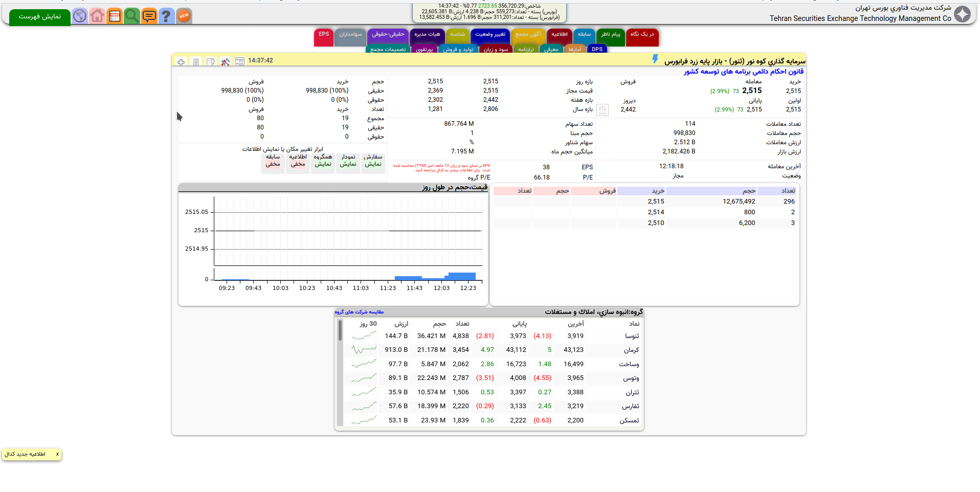Click the orange NEW badge icon
The image size is (980, 492).
(x=184, y=16)
